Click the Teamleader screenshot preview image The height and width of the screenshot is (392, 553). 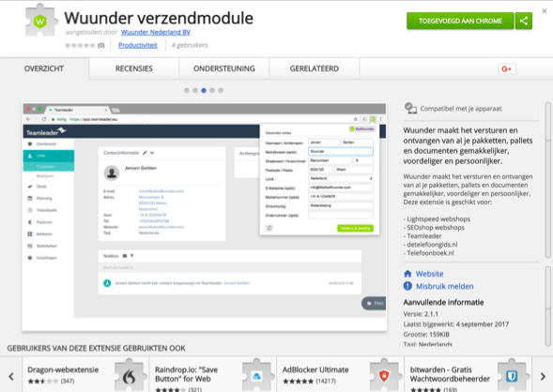(204, 217)
